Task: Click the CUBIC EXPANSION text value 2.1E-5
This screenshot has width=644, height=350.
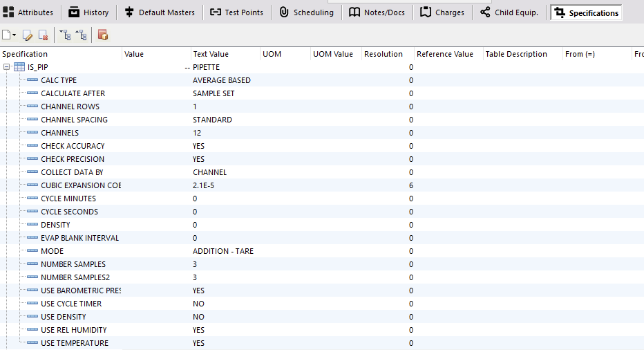Action: tap(204, 185)
